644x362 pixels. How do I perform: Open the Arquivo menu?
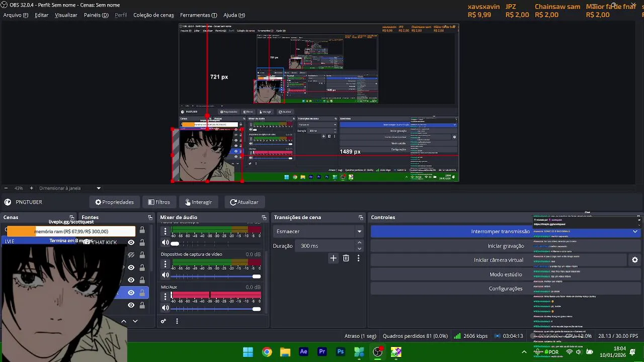tap(16, 15)
